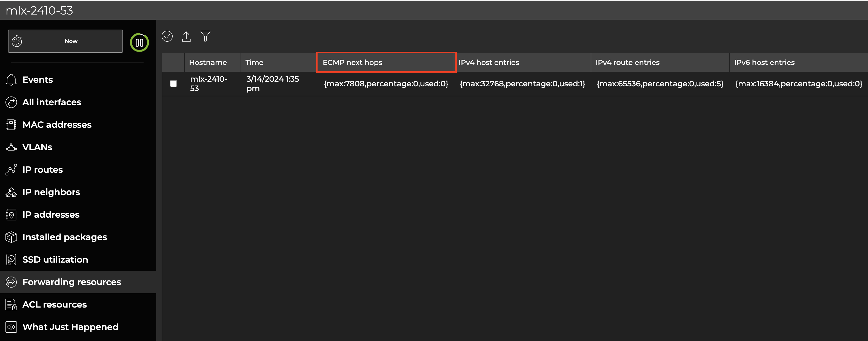Open the Events section
Image resolution: width=868 pixels, height=341 pixels.
click(38, 80)
